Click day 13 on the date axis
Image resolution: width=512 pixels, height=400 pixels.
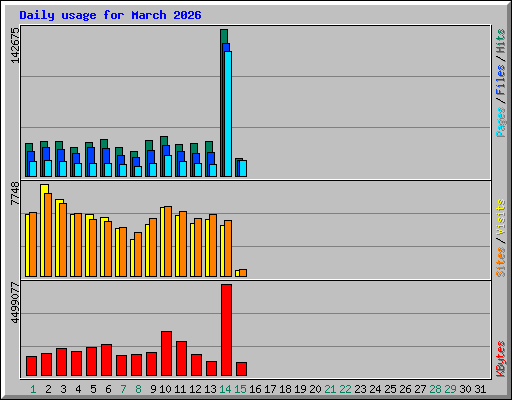(x=210, y=389)
